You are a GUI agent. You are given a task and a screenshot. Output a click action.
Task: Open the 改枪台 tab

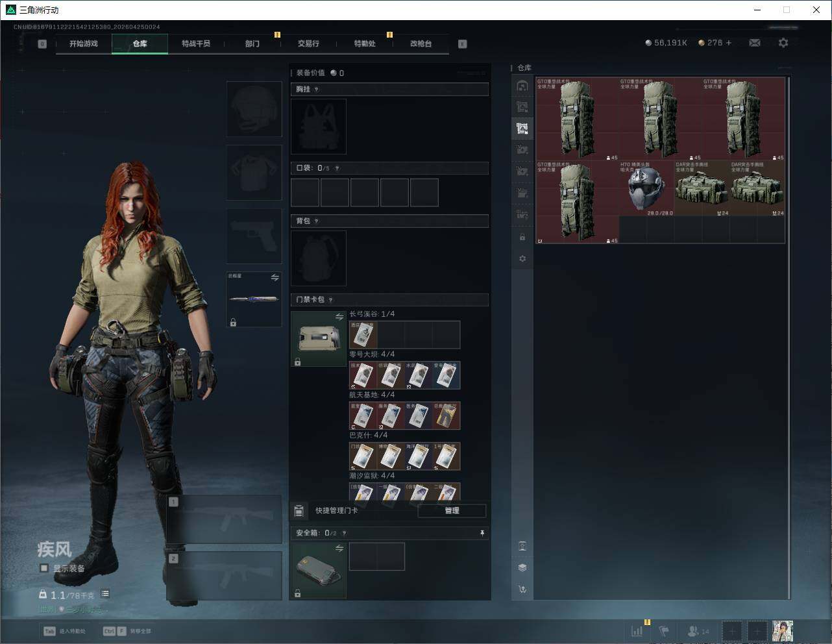click(421, 43)
